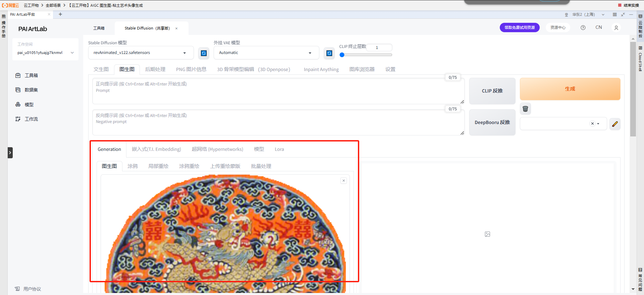Viewport: 644px width, 295px height.
Task: Close the PAI ArtLab平台 tab
Action: click(49, 14)
